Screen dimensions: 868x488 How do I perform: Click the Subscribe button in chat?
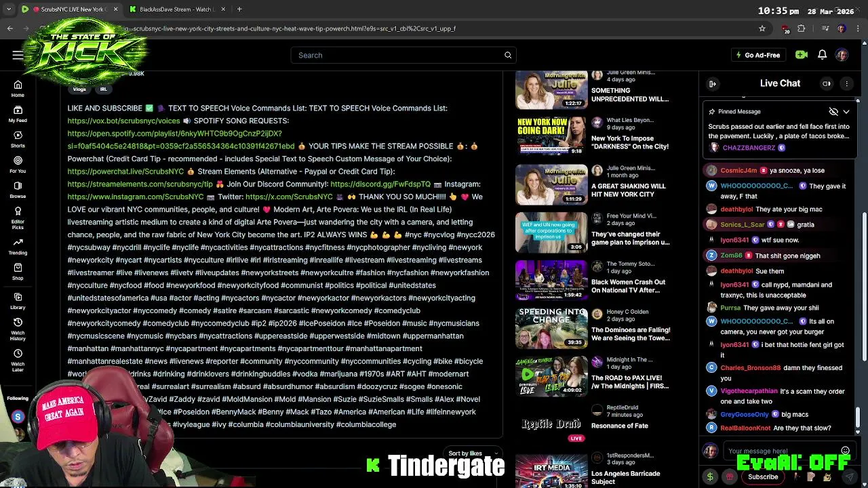[763, 477]
